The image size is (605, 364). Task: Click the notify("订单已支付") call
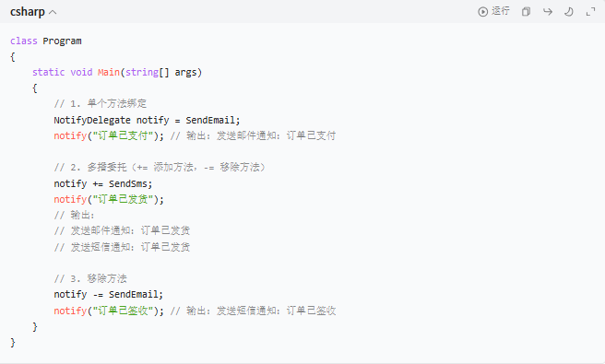(x=109, y=135)
